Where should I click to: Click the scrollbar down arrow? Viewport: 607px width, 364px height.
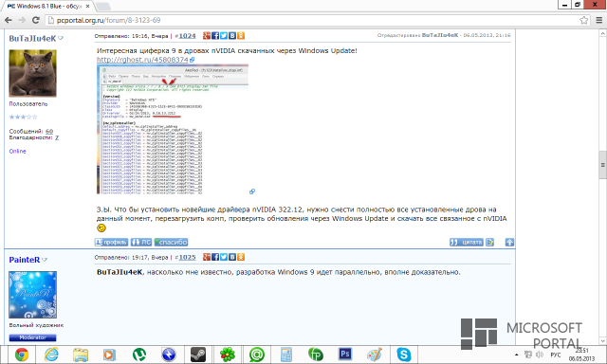click(603, 340)
